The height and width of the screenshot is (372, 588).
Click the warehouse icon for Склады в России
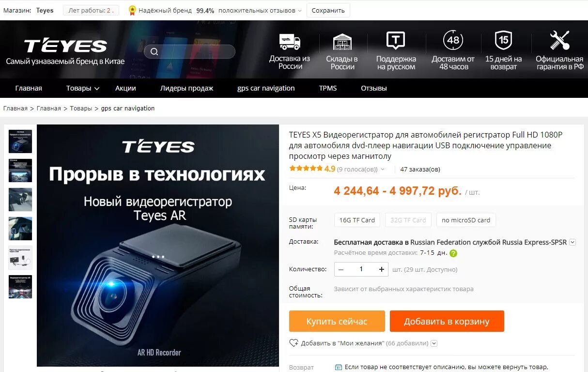click(342, 42)
